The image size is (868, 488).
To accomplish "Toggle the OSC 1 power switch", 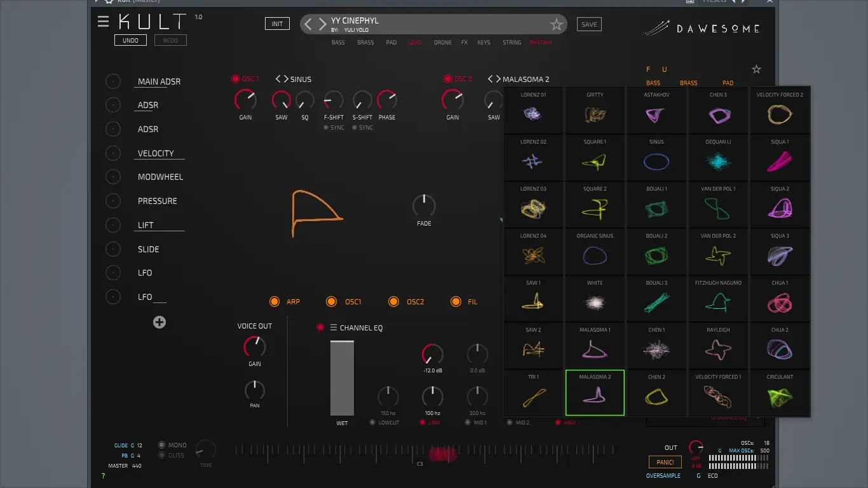I will tap(235, 79).
